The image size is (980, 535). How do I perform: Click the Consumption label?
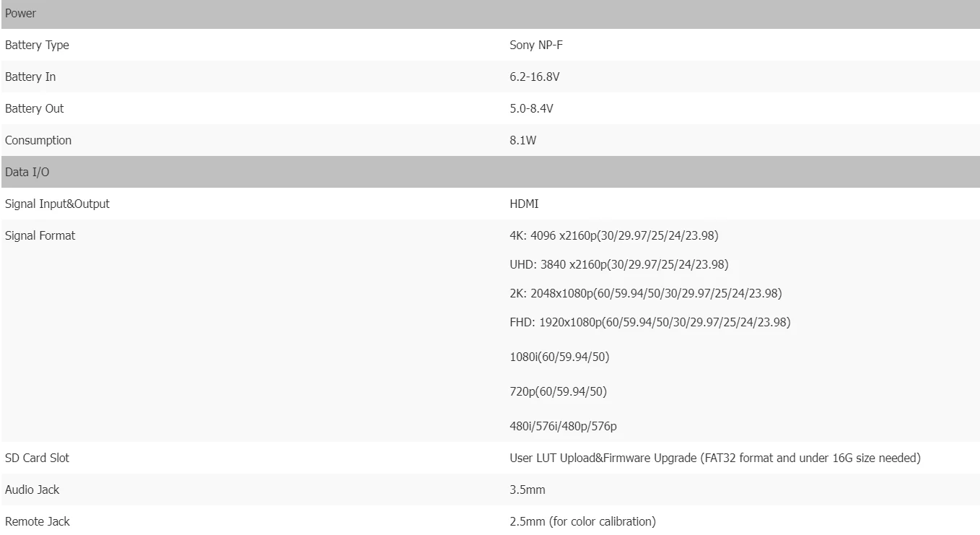(38, 141)
